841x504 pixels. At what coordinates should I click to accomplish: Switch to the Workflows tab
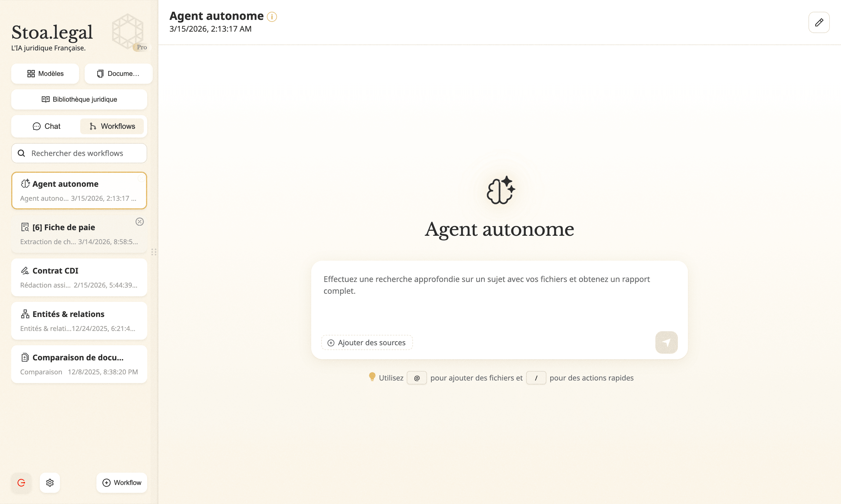click(112, 126)
